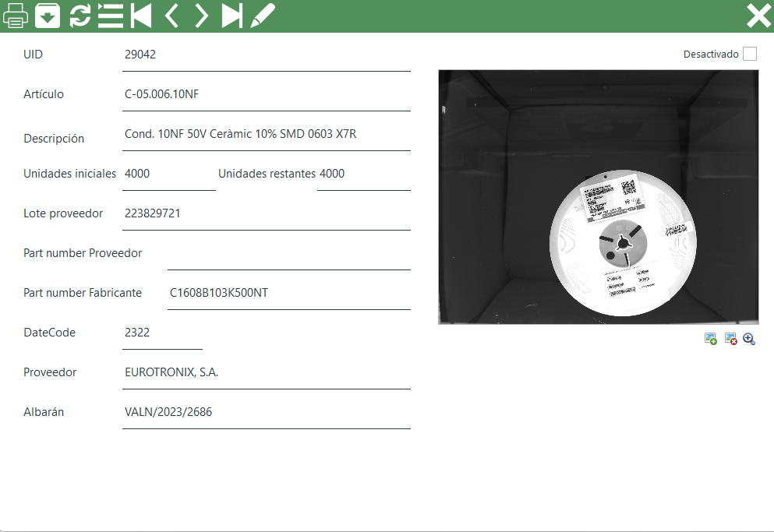Close the form with the white X
This screenshot has width=774, height=532.
pos(758,16)
